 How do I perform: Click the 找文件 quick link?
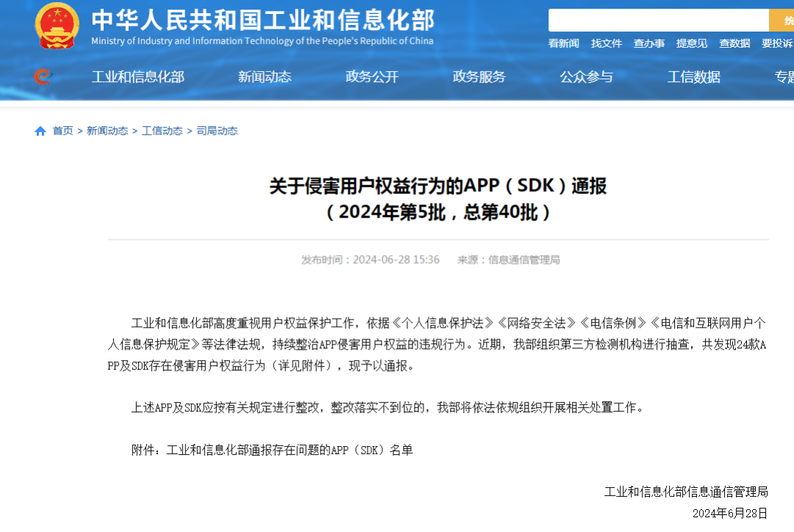click(x=607, y=44)
